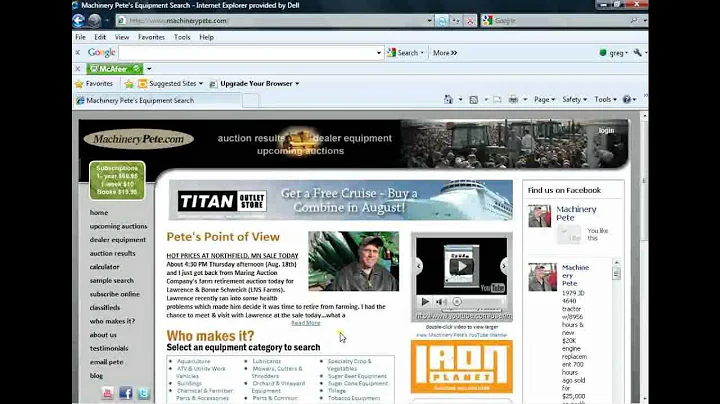Click the Help question mark icon
Viewport: 720px width, 404px height.
pos(626,99)
